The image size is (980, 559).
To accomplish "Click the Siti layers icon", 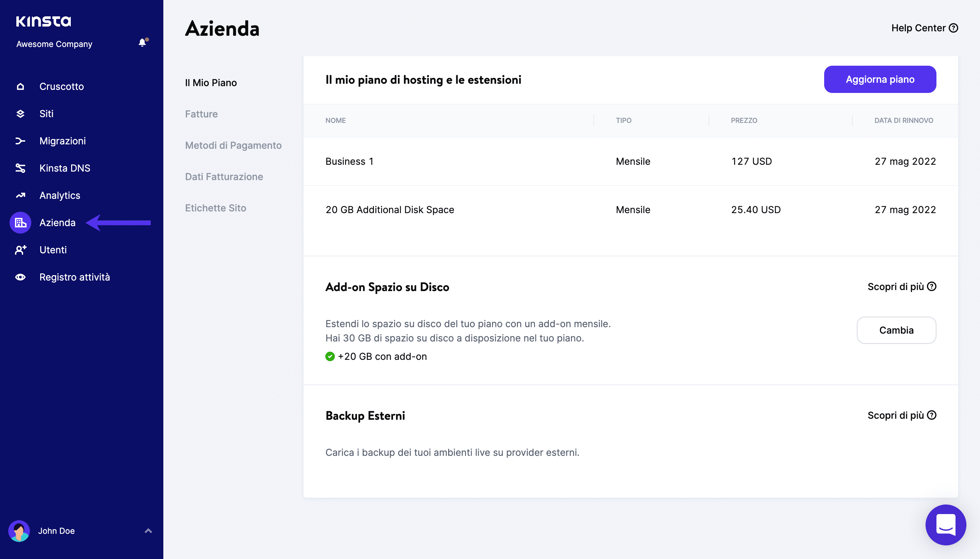I will [x=20, y=114].
